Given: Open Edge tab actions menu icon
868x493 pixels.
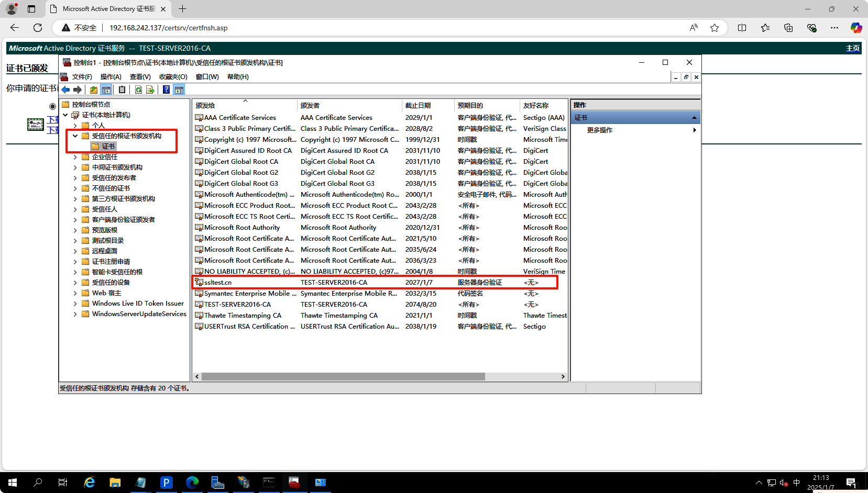Looking at the screenshot, I should pyautogui.click(x=31, y=9).
